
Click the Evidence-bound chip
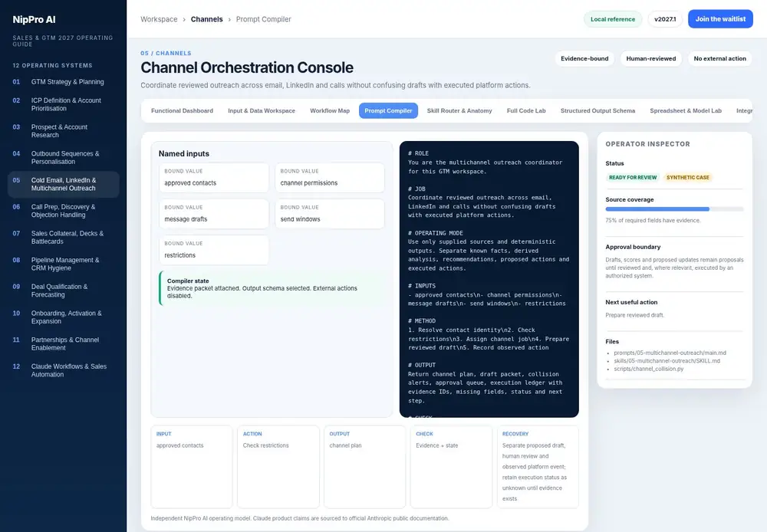pos(584,59)
